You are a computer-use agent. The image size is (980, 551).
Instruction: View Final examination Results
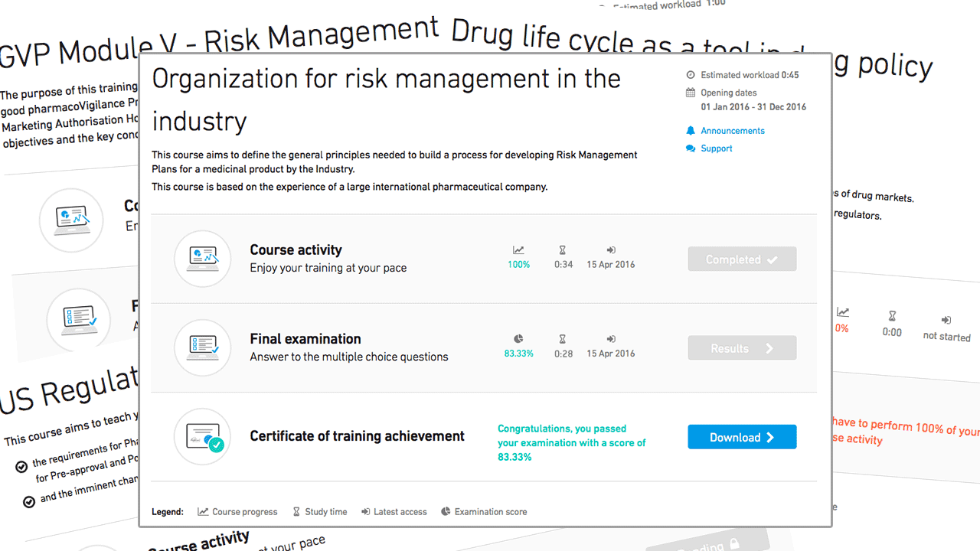(742, 348)
